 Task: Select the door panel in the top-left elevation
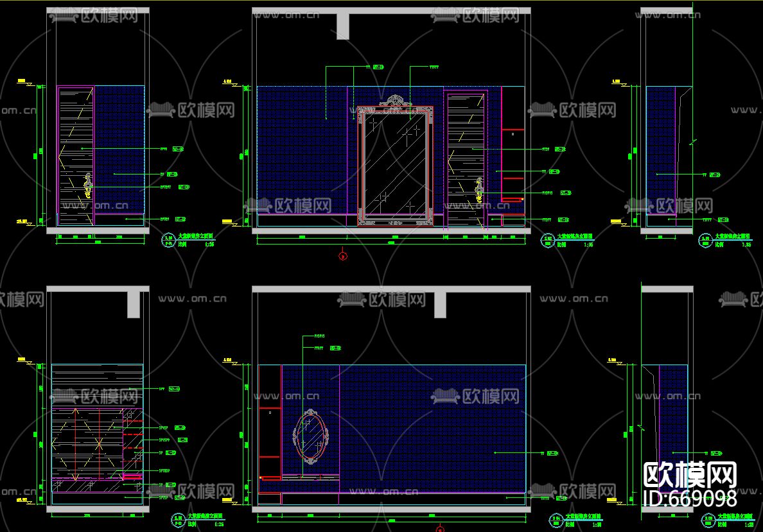pyautogui.click(x=76, y=156)
